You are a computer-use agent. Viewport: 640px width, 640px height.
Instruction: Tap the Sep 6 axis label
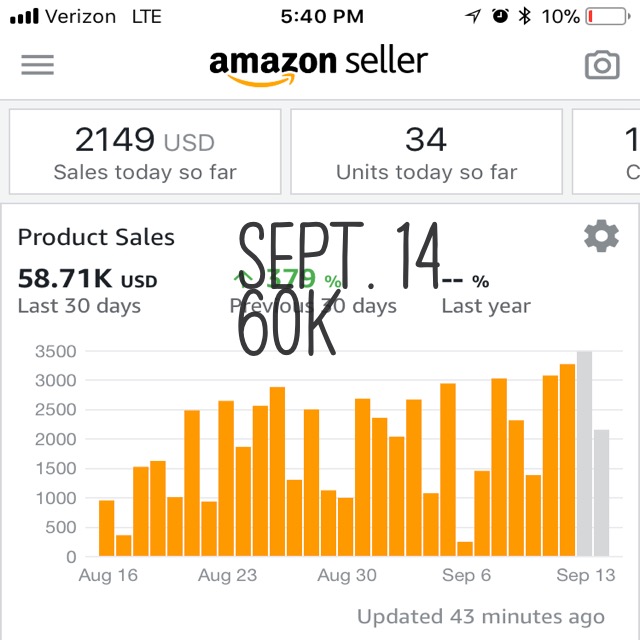466,575
